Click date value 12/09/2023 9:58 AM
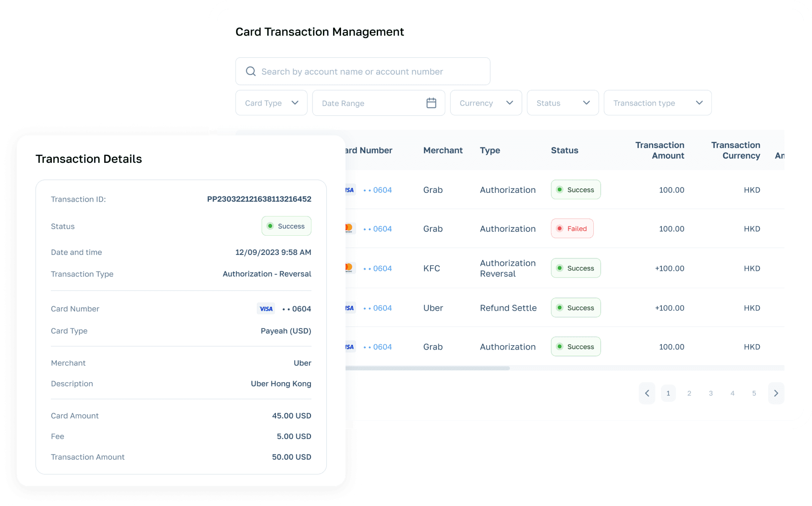The width and height of the screenshot is (812, 506). (273, 252)
